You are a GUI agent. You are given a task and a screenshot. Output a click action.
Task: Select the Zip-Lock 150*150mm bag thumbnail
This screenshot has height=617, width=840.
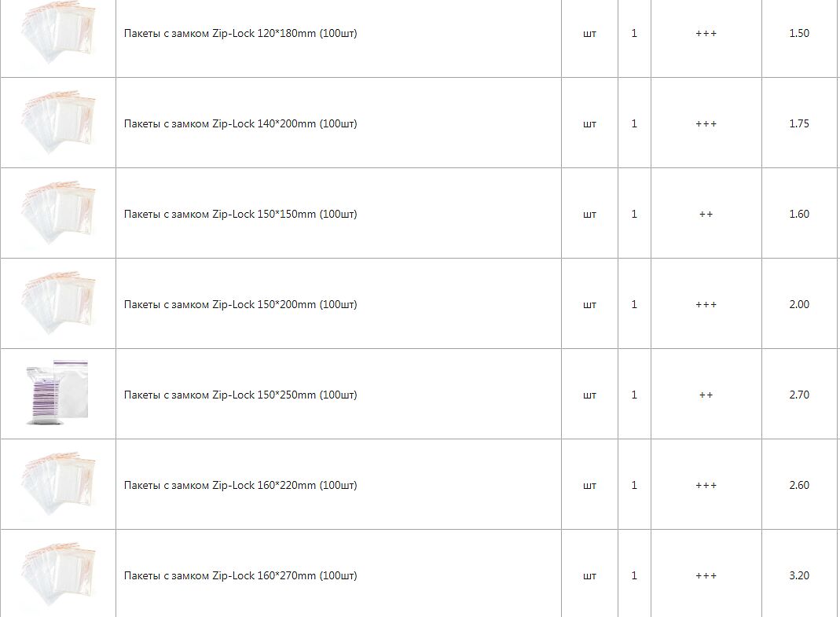click(x=58, y=214)
